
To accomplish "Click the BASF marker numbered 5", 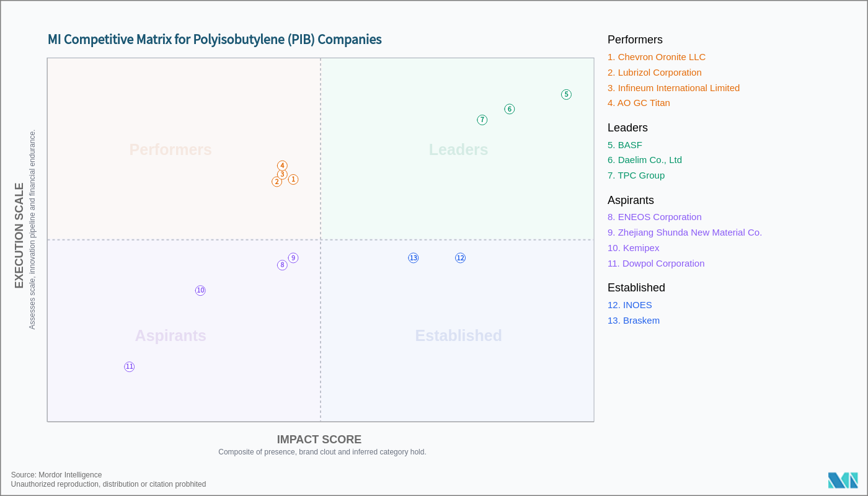I will click(566, 95).
